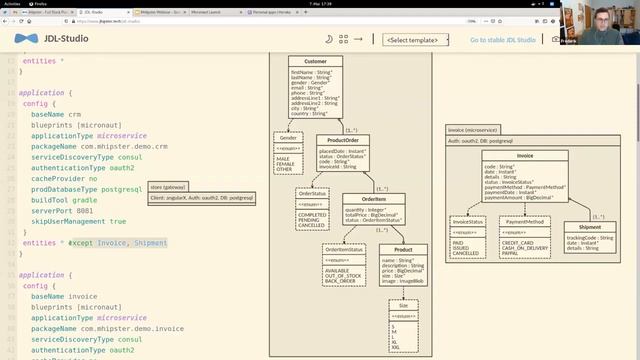
Task: Click the PaymentMethod enum box
Action: tap(525, 237)
